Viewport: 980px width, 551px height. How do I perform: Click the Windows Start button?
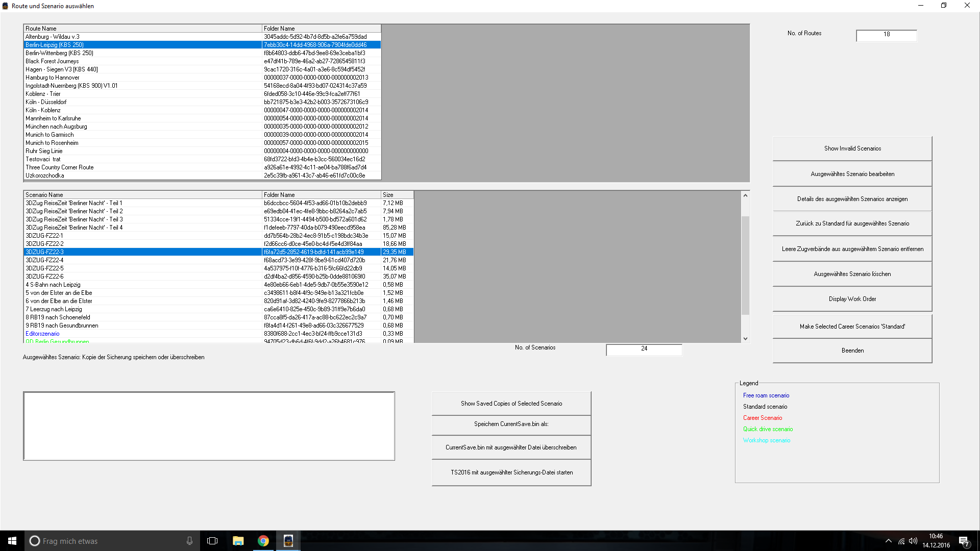pos(12,541)
